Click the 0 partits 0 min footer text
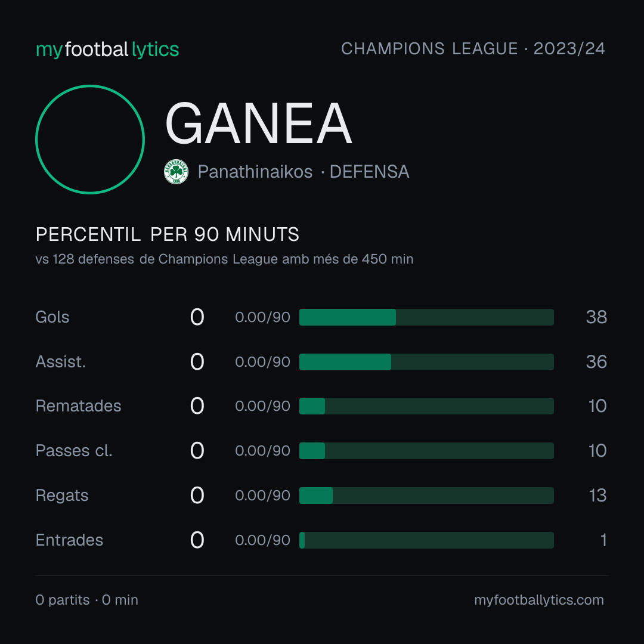Image resolution: width=644 pixels, height=644 pixels. pos(86,600)
